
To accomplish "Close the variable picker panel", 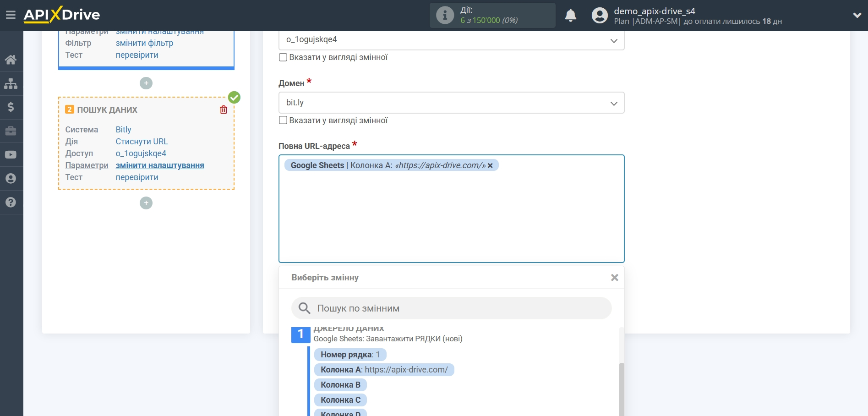I will tap(615, 278).
